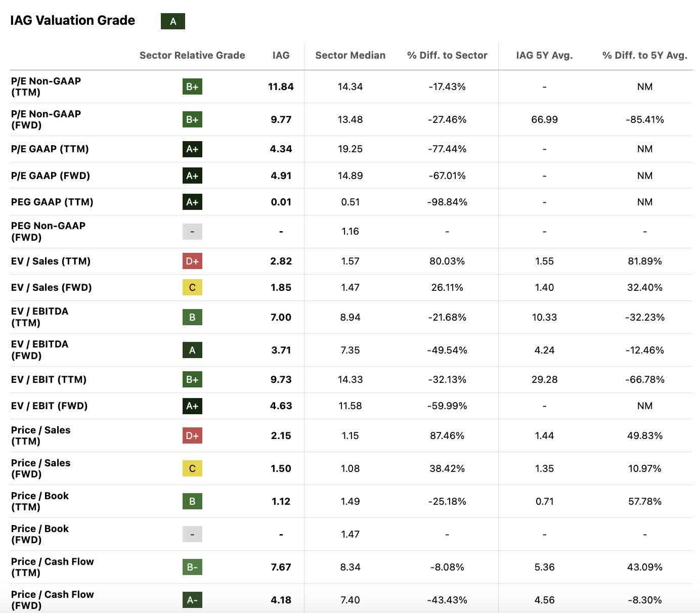Screen dimensions: 700x613
Task: Click the B- grade badge for Price / Cash Flow (TTM)
Action: click(x=192, y=567)
